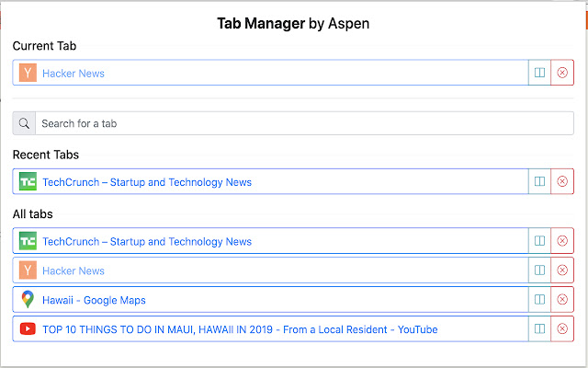Image resolution: width=588 pixels, height=368 pixels.
Task: Close TechCrunch in the Recent Tabs section
Action: [562, 181]
